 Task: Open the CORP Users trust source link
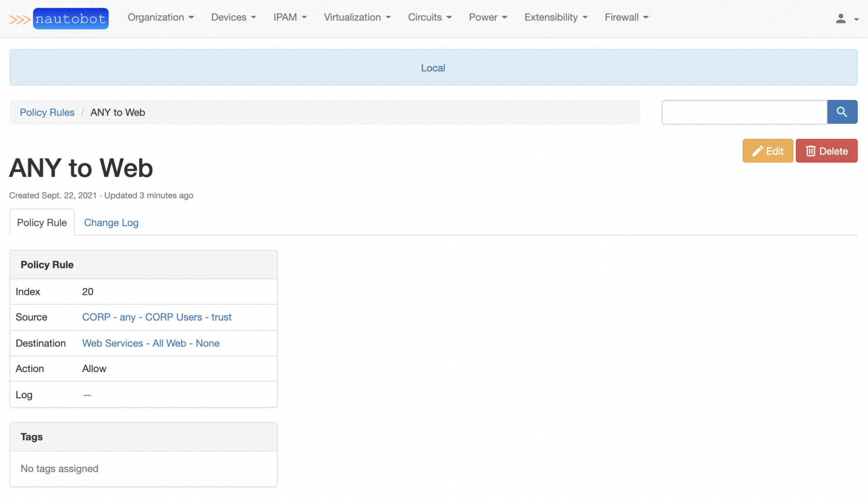pyautogui.click(x=156, y=317)
